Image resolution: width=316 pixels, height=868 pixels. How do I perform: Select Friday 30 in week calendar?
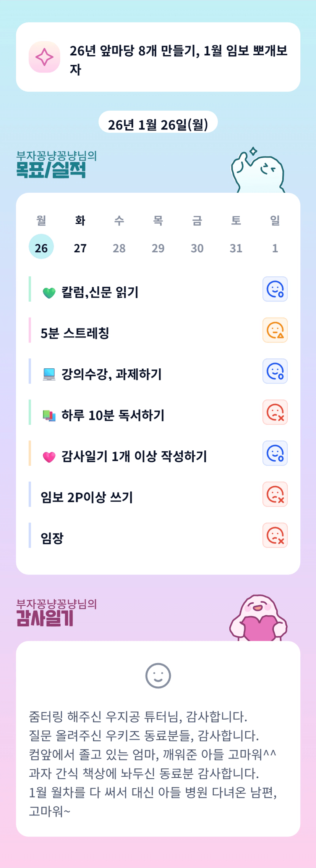[x=197, y=247]
